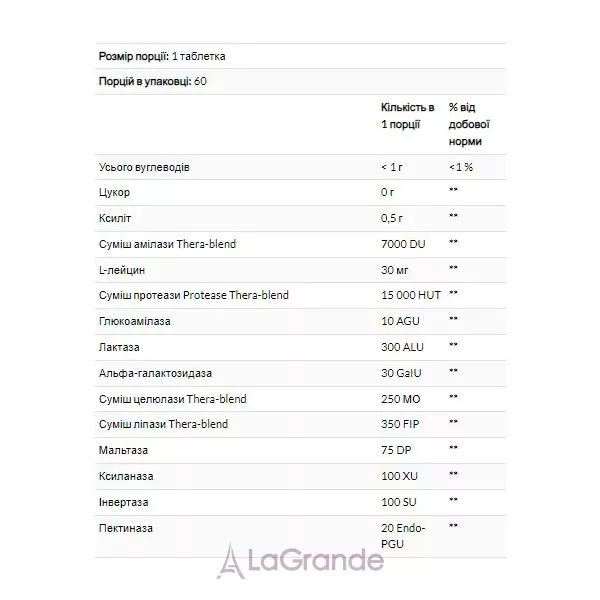Click the '15 000 HUT' amount value
The width and height of the screenshot is (600, 600).
(x=411, y=295)
